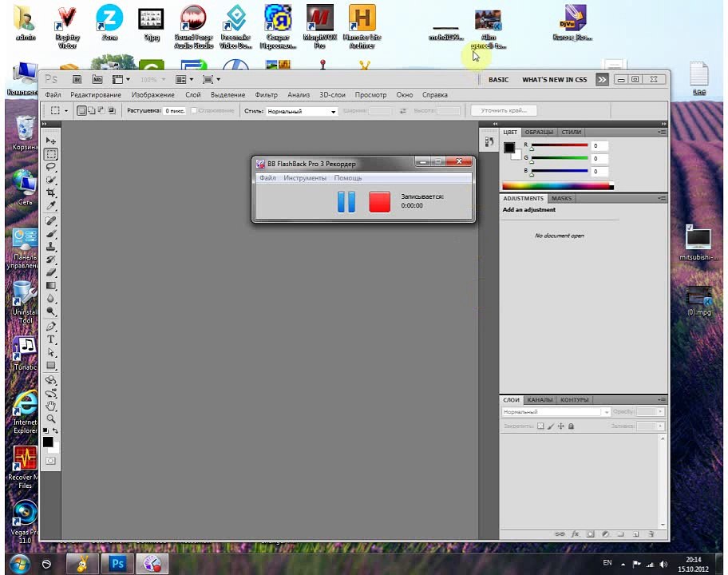Open the tool preset picker arrow
Viewport: 728px width, 575px height.
(x=66, y=110)
